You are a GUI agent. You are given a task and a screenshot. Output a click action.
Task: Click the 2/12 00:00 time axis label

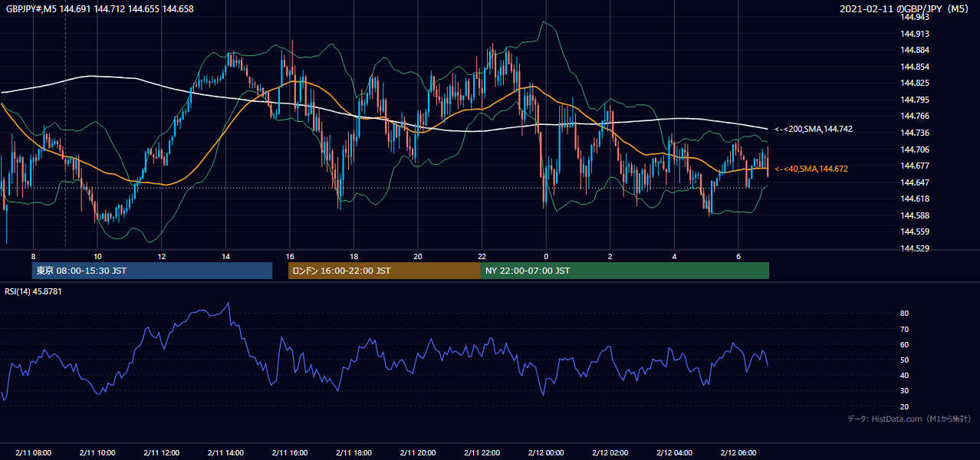pyautogui.click(x=546, y=453)
